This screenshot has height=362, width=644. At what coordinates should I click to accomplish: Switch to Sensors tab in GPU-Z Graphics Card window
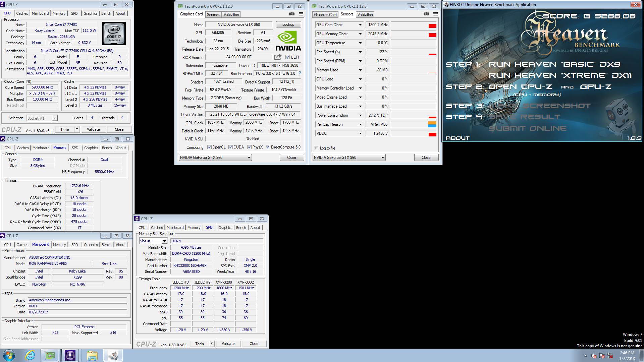click(x=213, y=15)
